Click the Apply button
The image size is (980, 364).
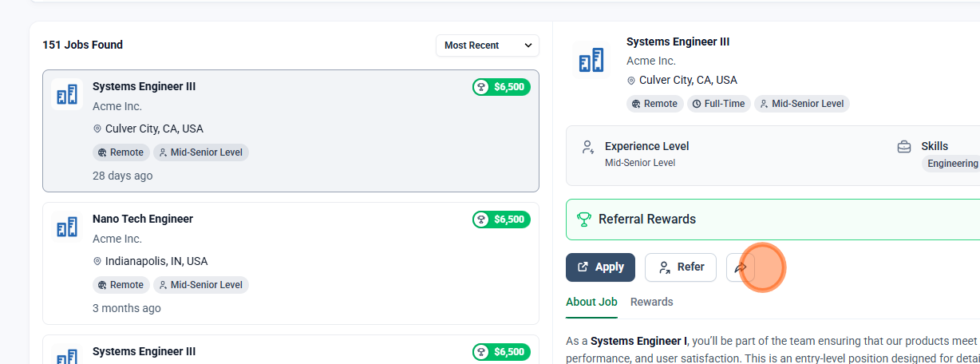(600, 267)
